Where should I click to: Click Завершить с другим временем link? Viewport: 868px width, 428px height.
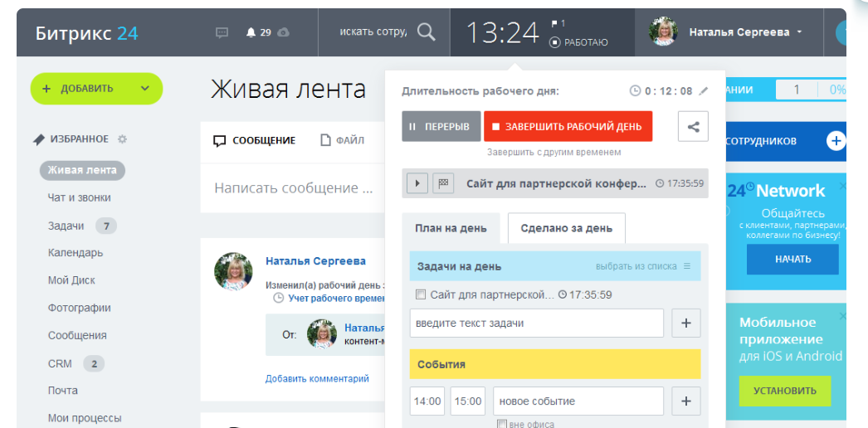(x=553, y=152)
